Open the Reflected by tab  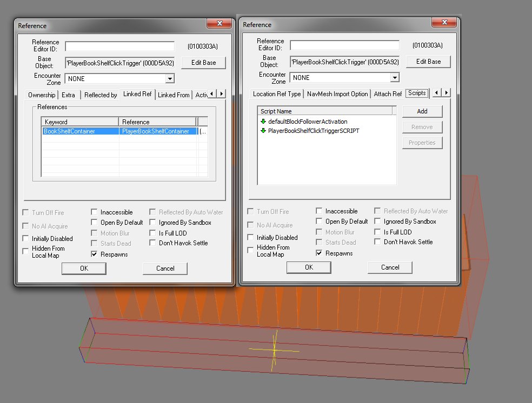click(101, 95)
